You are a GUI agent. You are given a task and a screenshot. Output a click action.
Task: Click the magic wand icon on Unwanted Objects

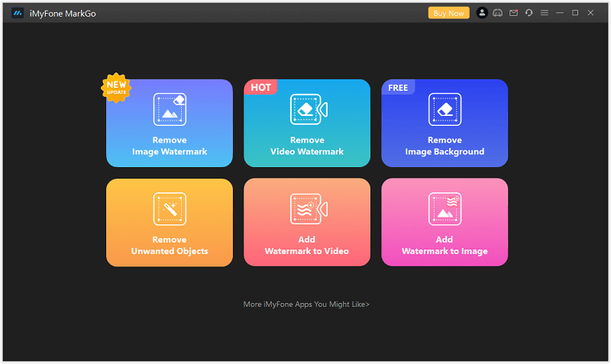pyautogui.click(x=170, y=209)
